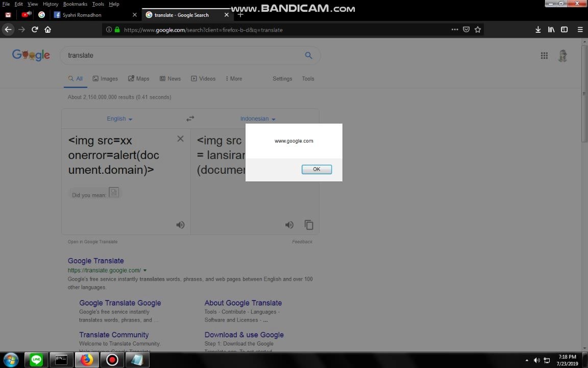Image resolution: width=588 pixels, height=368 pixels.
Task: Click the green padlock security icon
Action: [x=117, y=30]
